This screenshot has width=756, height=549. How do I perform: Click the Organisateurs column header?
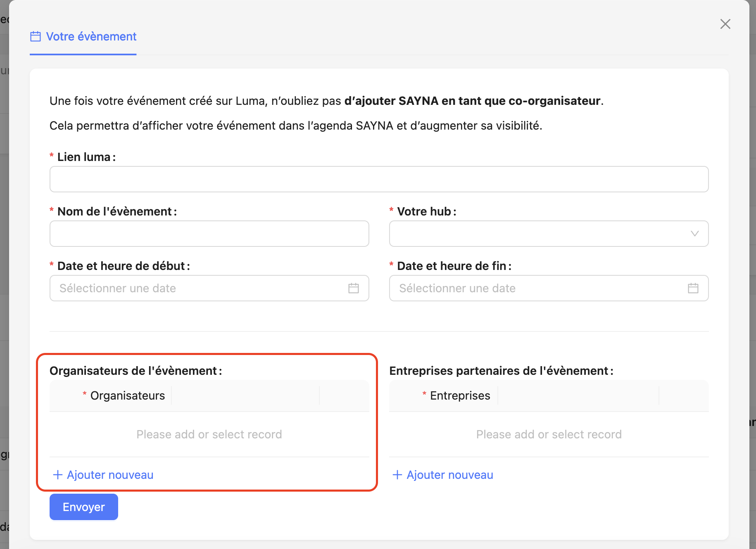(x=127, y=395)
